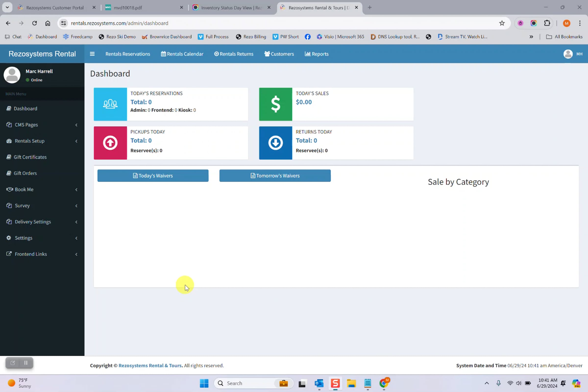
Task: Expand the CMS Pages sidebar menu
Action: 42,125
